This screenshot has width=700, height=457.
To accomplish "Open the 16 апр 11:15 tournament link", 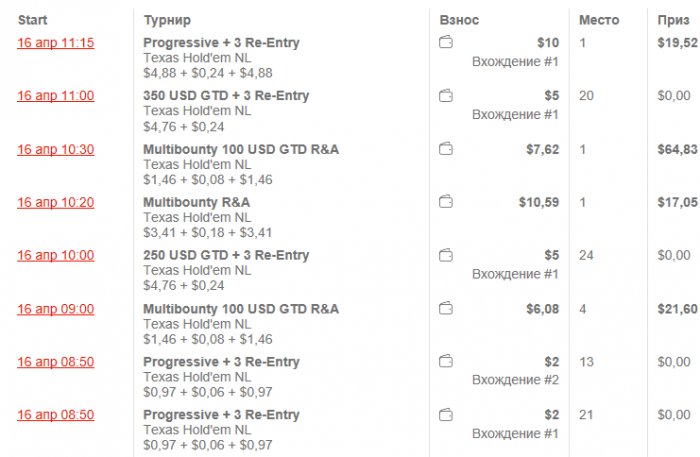I will (x=55, y=43).
